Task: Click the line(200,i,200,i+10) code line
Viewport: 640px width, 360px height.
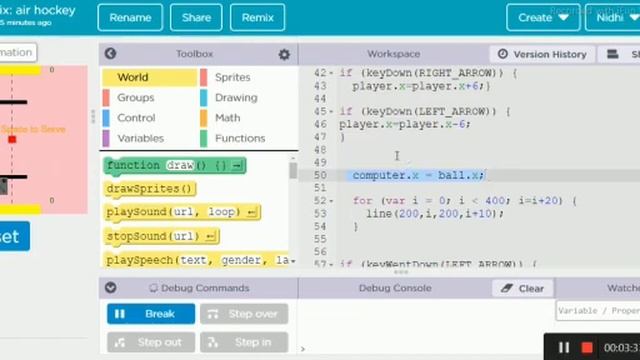Action: click(435, 213)
